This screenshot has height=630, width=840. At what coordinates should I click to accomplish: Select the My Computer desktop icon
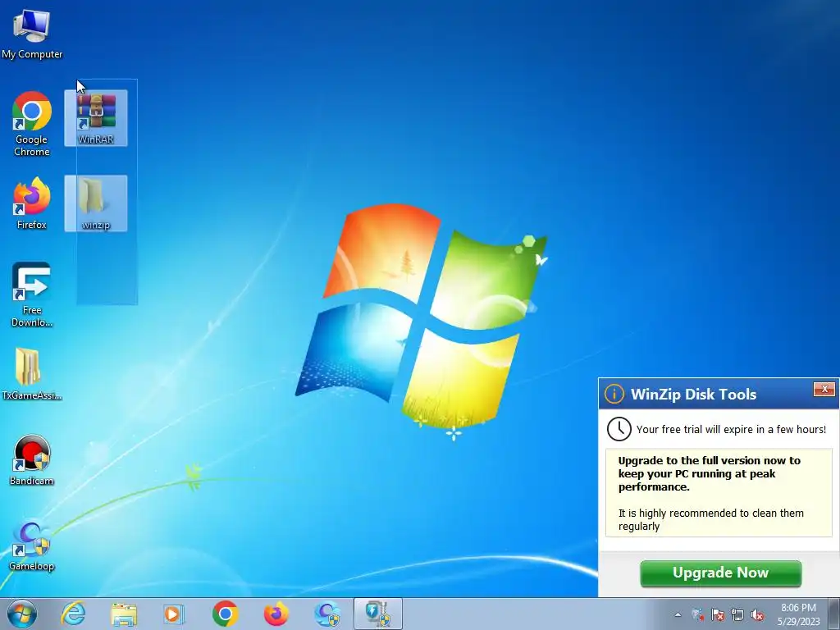pyautogui.click(x=32, y=33)
